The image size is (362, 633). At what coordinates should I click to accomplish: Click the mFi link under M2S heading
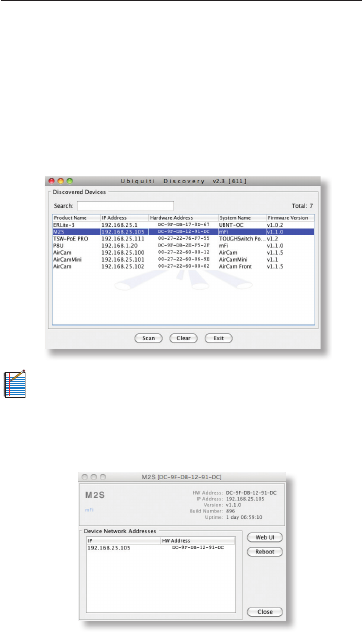[89, 510]
